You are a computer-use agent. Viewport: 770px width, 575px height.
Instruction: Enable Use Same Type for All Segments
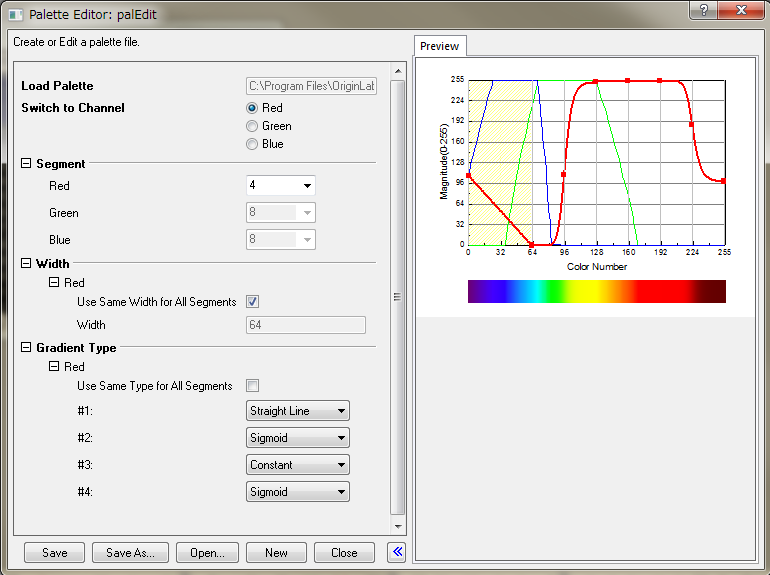click(253, 386)
